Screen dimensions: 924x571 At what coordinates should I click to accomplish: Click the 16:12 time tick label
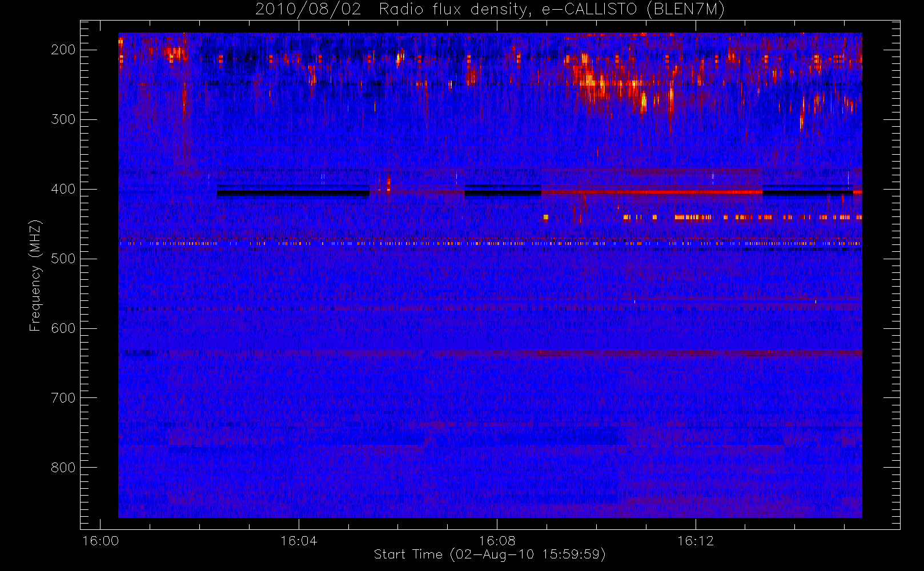click(696, 540)
